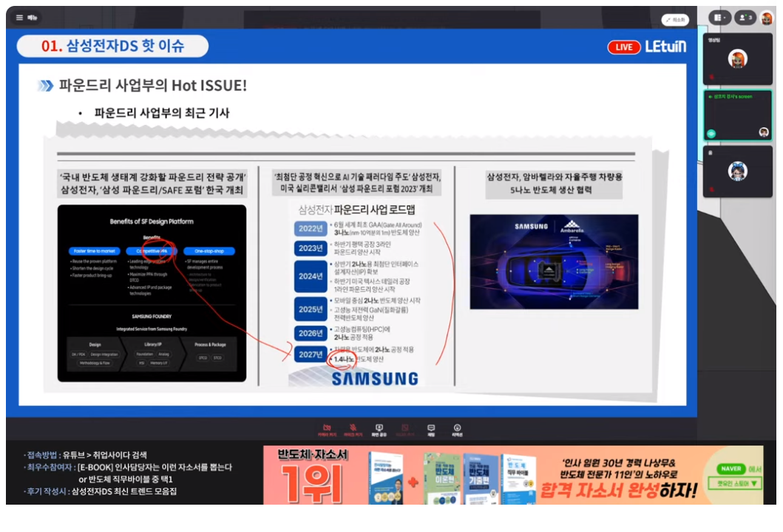Click the double-chevron icon beside Hot ISSUE heading
This screenshot has width=783, height=532.
tap(45, 86)
